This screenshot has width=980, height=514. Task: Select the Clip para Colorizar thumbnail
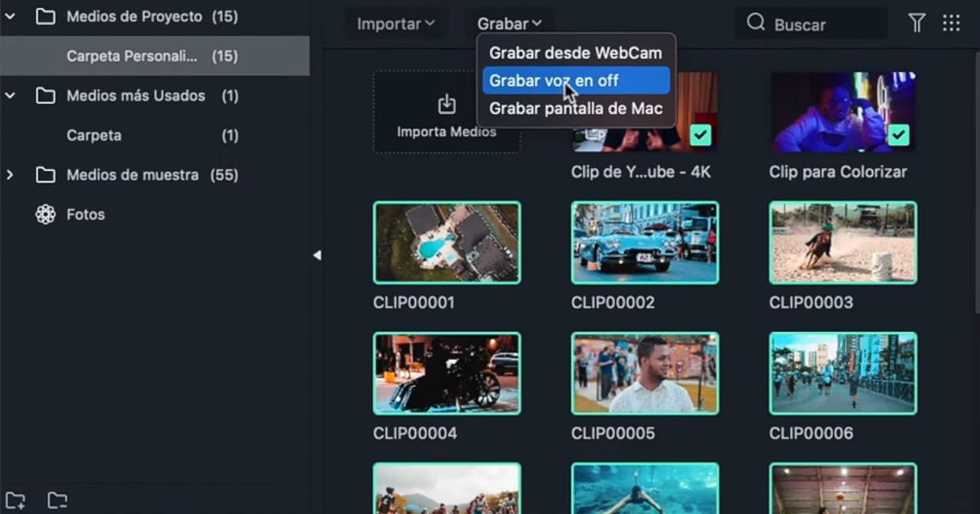coord(843,112)
